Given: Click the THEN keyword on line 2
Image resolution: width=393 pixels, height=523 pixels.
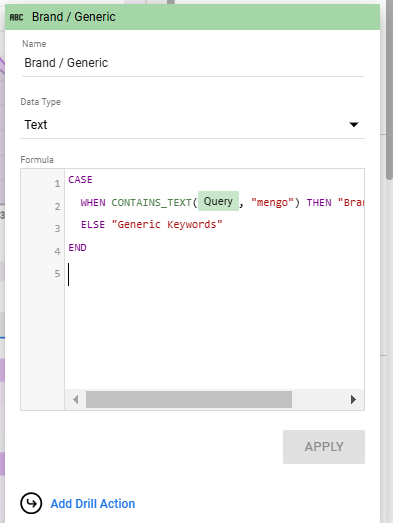Looking at the screenshot, I should coord(319,202).
